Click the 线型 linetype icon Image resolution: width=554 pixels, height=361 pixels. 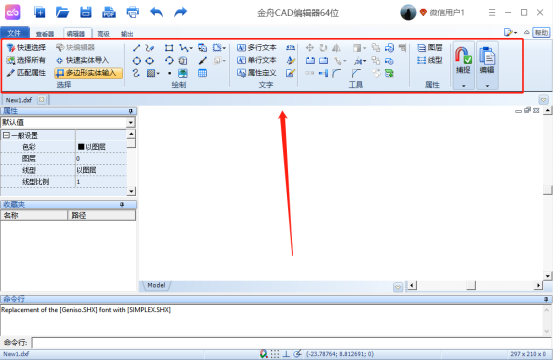click(x=430, y=60)
